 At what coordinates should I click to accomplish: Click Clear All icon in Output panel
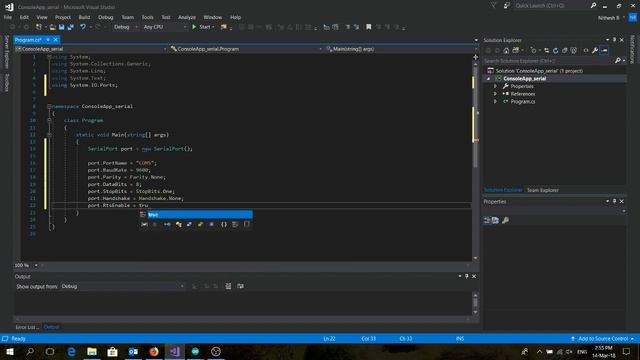point(228,287)
